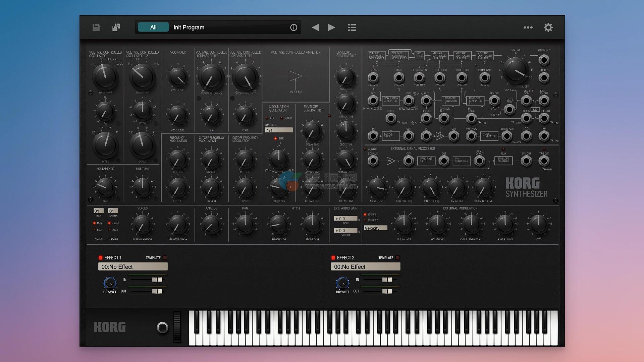
Task: Click Effect 1 TEMPLATE button
Action: [165, 258]
